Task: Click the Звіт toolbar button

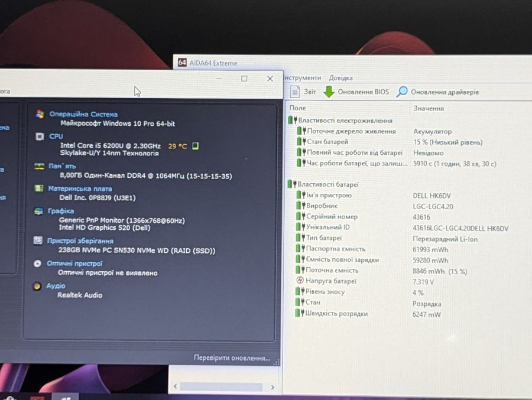Action: click(303, 92)
